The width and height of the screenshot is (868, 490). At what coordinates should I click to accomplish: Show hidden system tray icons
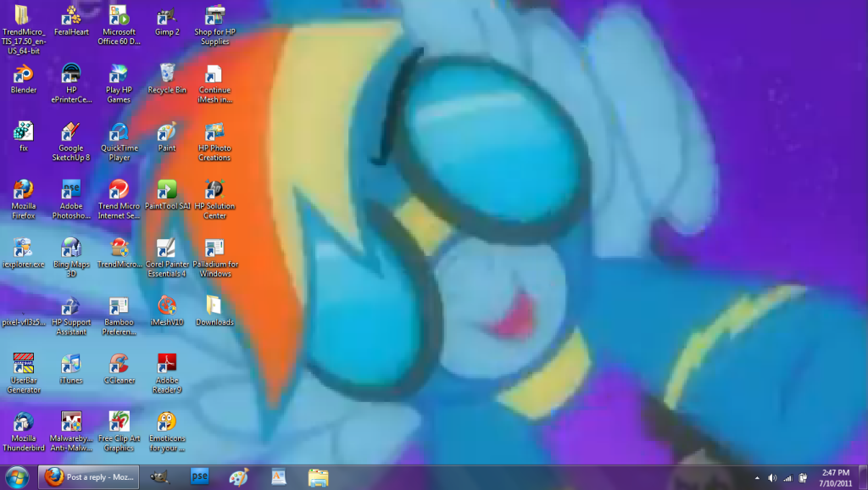[757, 478]
